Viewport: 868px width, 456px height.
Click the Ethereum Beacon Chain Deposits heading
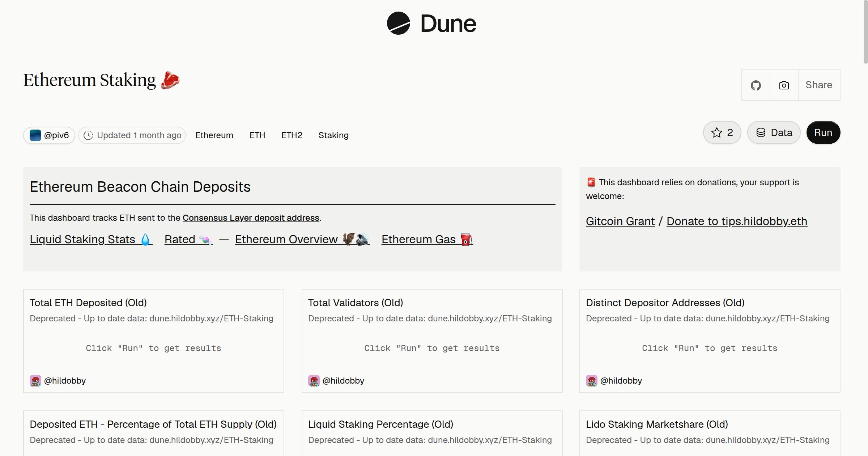pos(140,187)
